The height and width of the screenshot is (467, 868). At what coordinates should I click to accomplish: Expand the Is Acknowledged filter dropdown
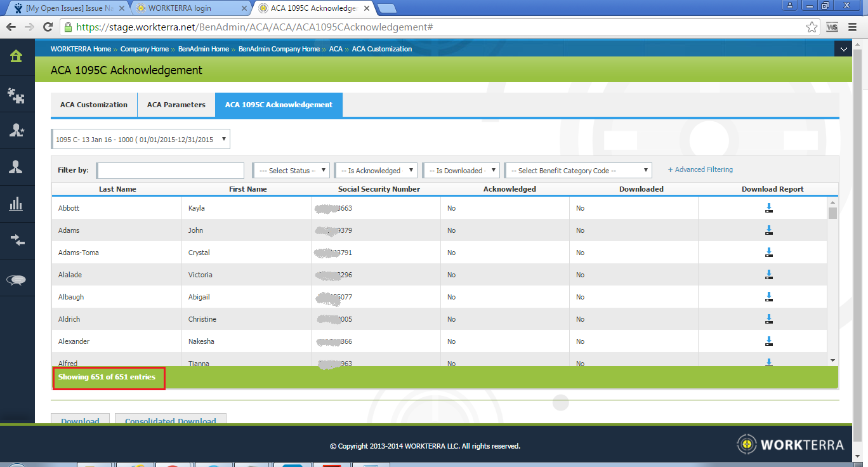click(376, 171)
